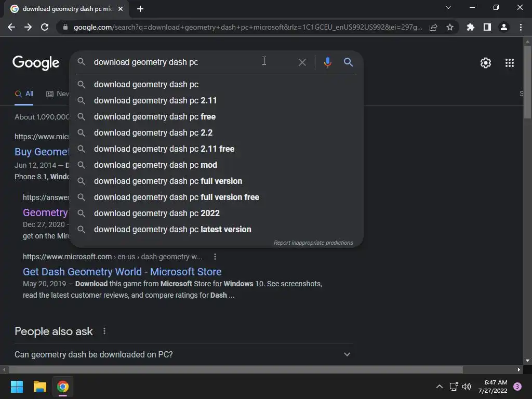532x399 pixels.
Task: Select suggestion 'download geometry dash pc mod'
Action: [x=217, y=165]
